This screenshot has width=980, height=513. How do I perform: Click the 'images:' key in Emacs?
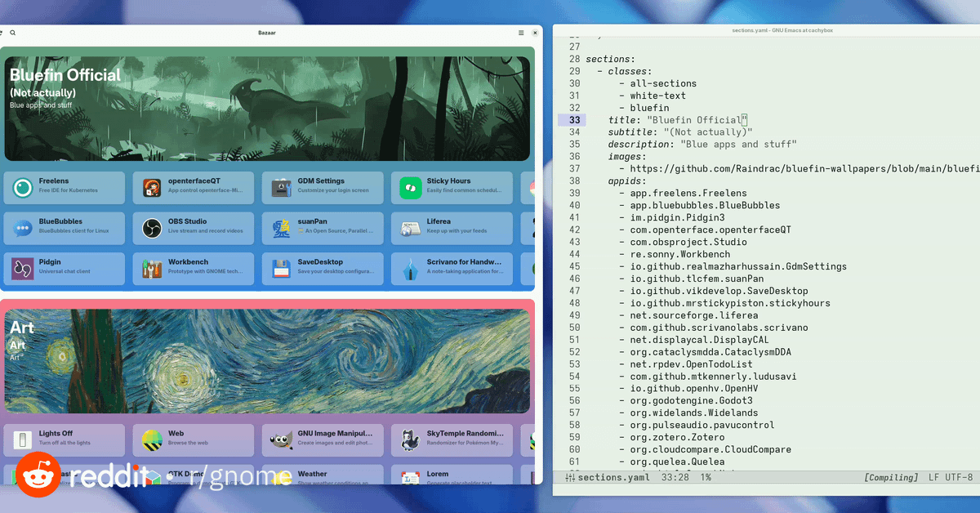click(627, 157)
